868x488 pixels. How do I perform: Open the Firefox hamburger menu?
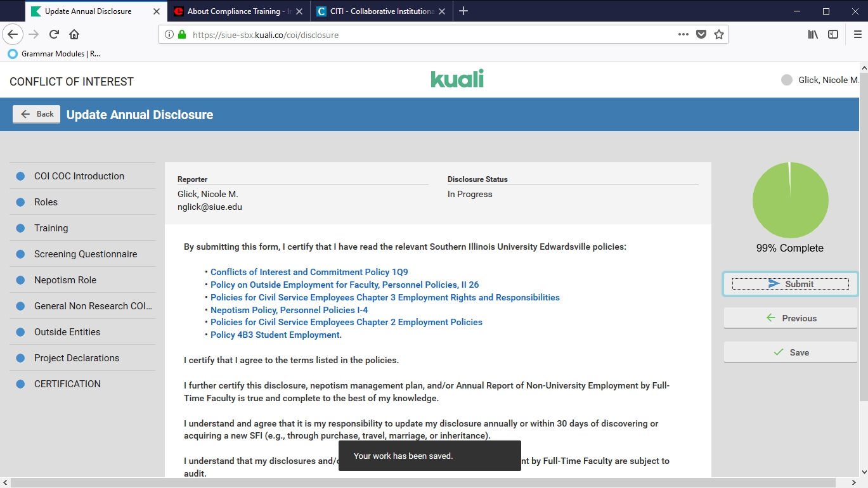pos(857,35)
